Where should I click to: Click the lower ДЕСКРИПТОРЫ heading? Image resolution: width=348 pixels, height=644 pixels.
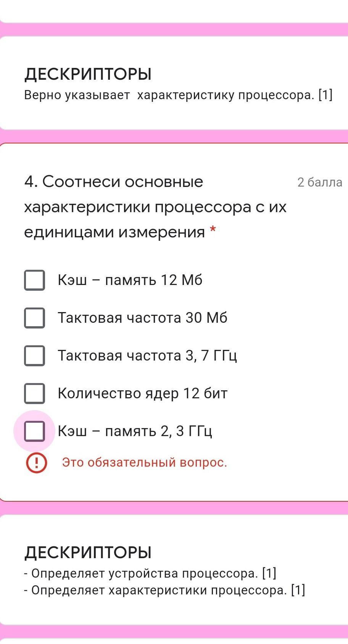click(x=88, y=552)
